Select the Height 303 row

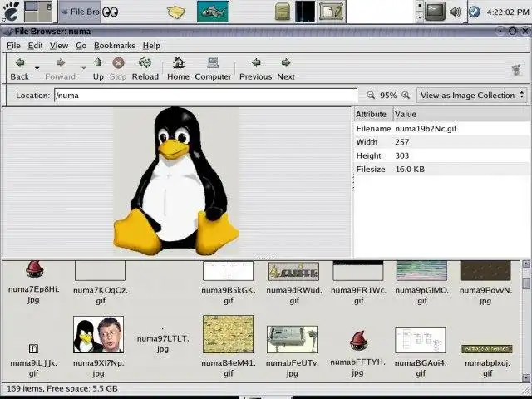441,155
